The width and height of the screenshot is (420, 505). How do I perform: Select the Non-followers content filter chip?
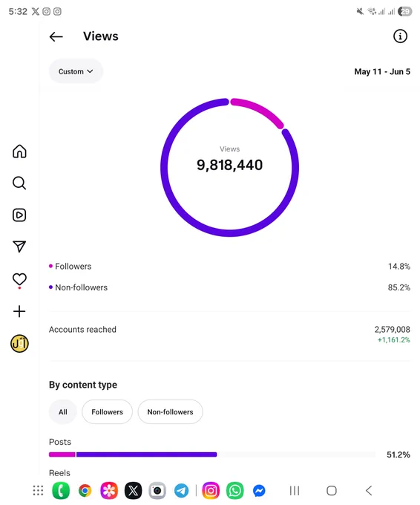(170, 411)
